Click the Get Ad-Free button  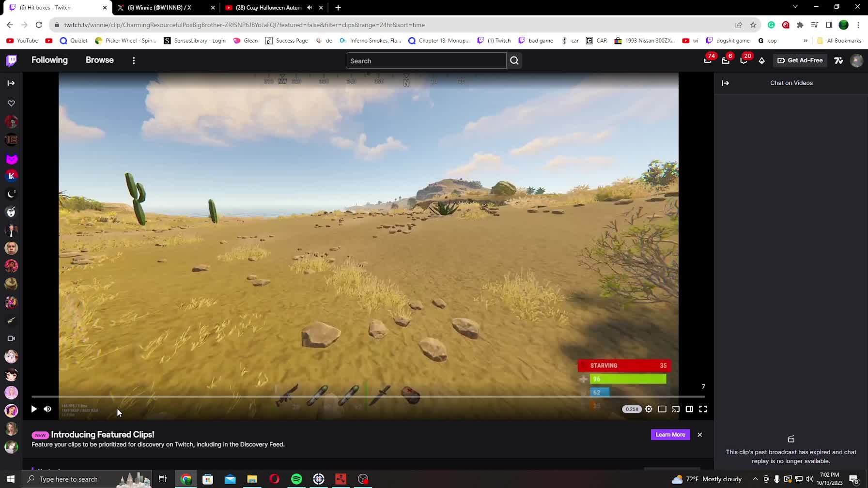click(800, 61)
